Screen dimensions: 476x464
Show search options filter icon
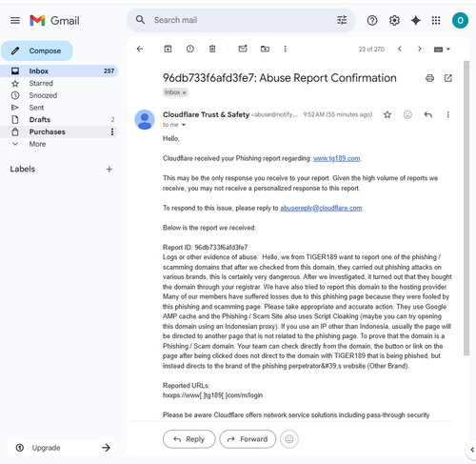pos(342,20)
